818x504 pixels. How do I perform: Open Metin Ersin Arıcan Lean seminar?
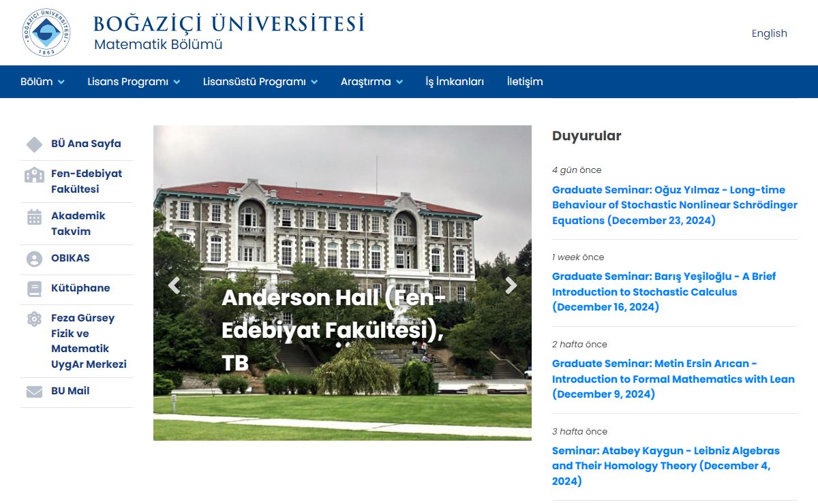[673, 379]
